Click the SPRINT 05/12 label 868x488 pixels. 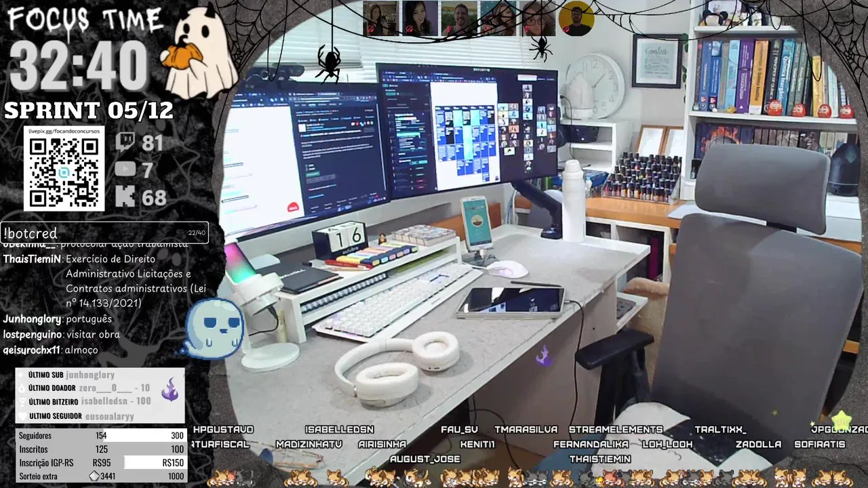[89, 110]
